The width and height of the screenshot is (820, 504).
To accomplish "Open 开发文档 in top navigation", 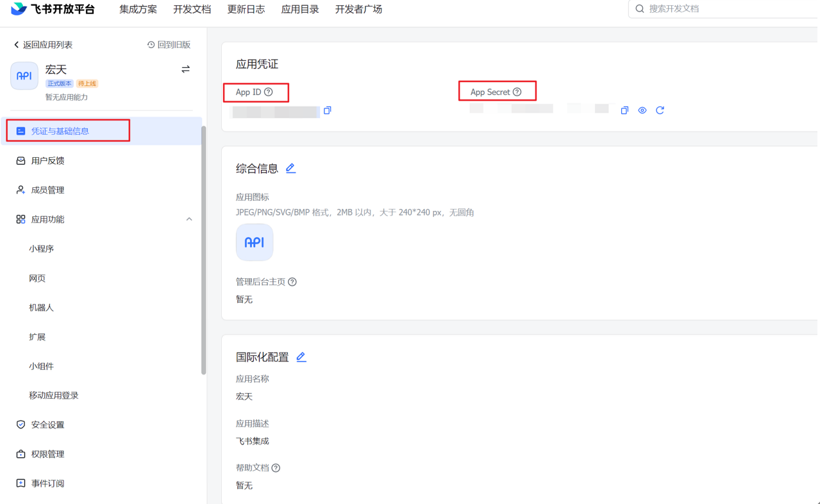I will (192, 10).
